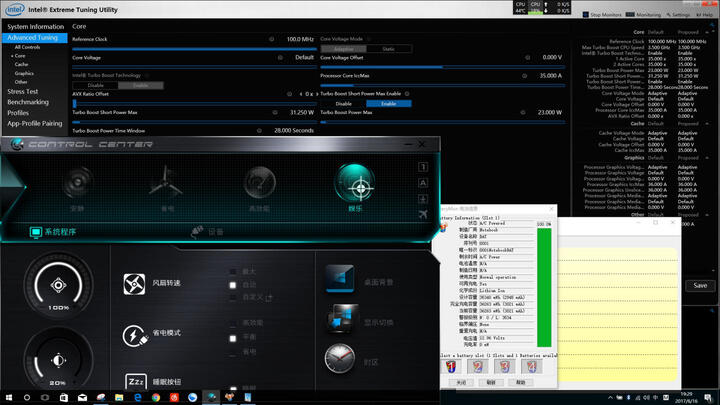Open desktop background icon in Control Center
The image size is (720, 405).
click(x=340, y=278)
